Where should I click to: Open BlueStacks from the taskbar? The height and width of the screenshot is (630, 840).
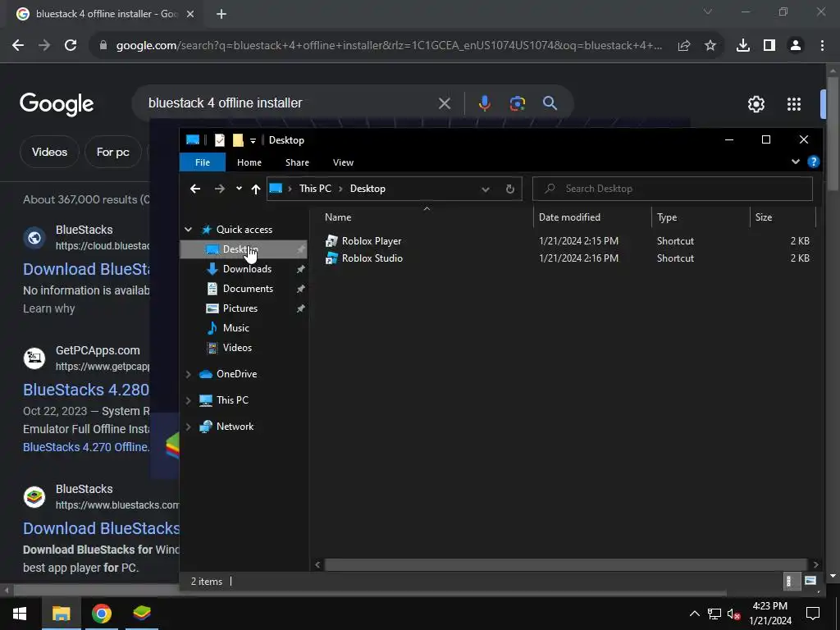141,614
